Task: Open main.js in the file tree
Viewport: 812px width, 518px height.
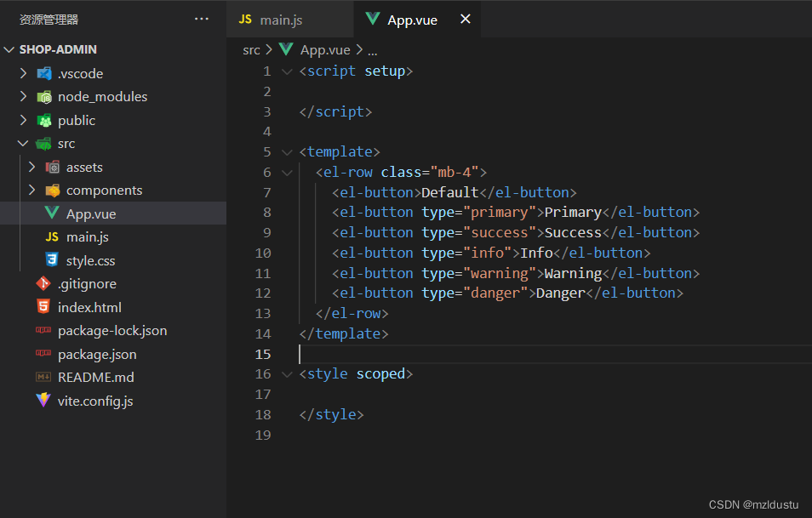Action: pyautogui.click(x=113, y=237)
